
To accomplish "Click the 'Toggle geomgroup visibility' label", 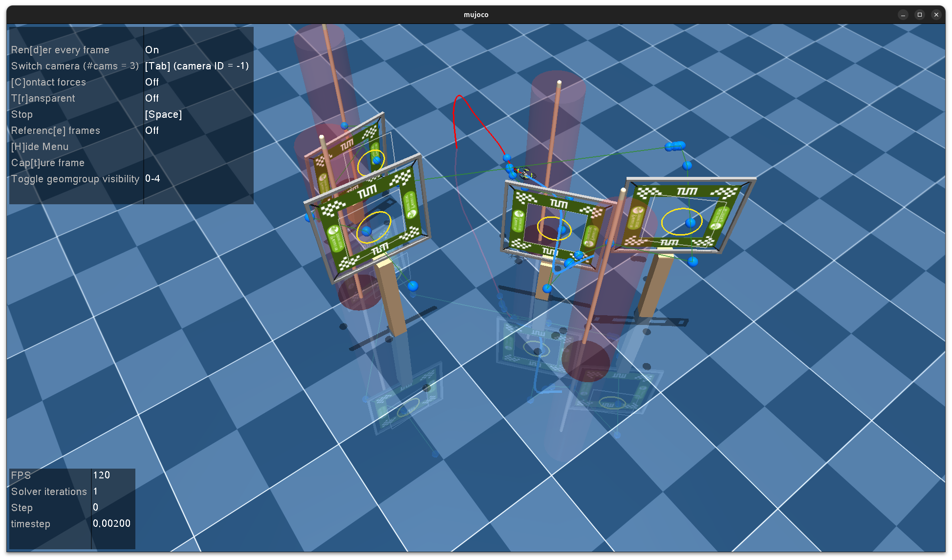I will coord(75,179).
